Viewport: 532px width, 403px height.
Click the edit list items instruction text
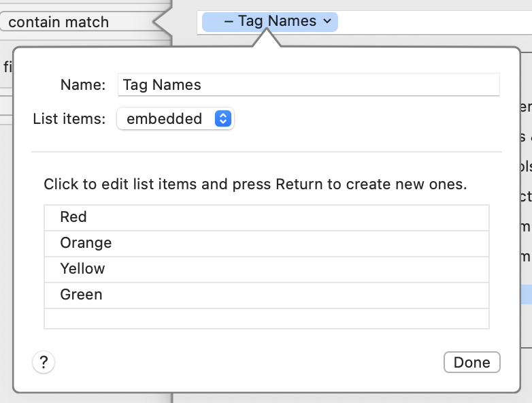tap(255, 184)
